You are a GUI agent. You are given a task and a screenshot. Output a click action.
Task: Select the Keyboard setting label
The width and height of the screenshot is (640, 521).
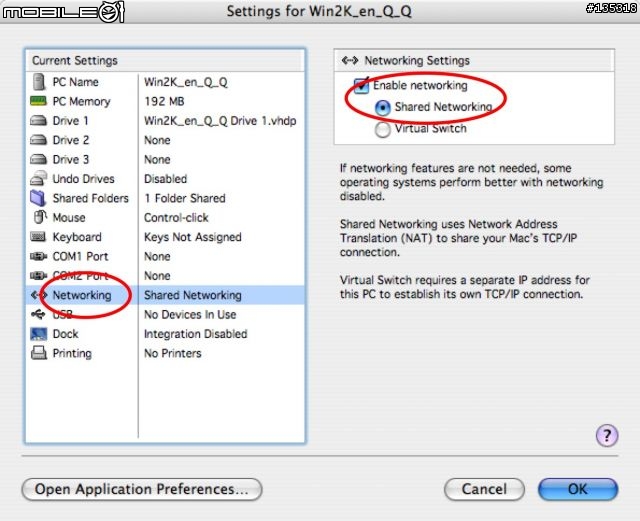(x=77, y=237)
